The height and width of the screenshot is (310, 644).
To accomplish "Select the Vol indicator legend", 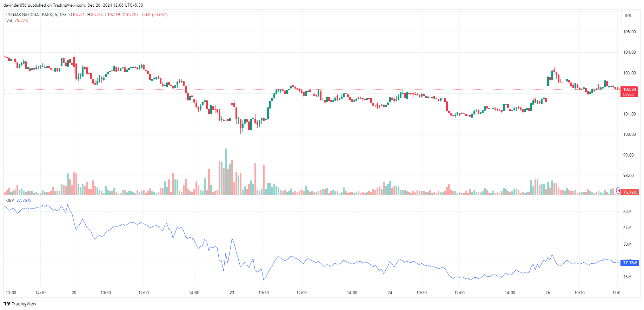I will click(17, 21).
